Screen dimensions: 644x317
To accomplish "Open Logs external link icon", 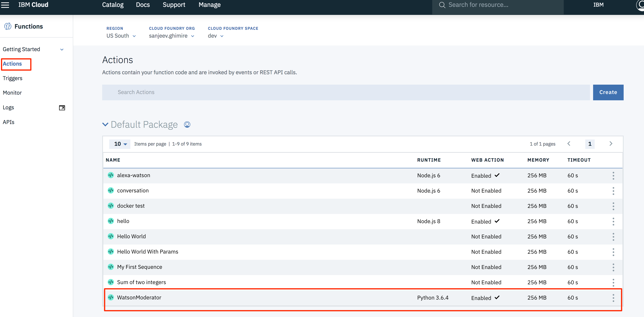I will click(62, 108).
